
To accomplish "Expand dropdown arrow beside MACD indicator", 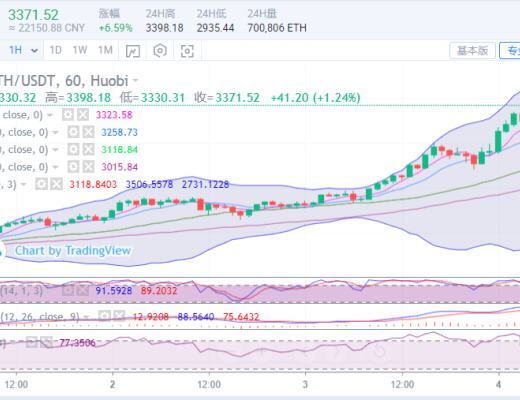I will pyautogui.click(x=86, y=317).
